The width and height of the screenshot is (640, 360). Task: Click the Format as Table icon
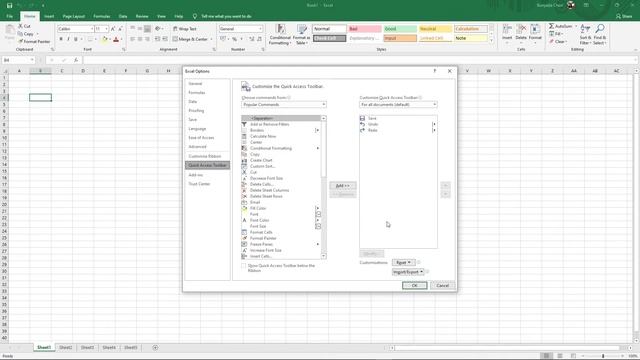(x=302, y=34)
